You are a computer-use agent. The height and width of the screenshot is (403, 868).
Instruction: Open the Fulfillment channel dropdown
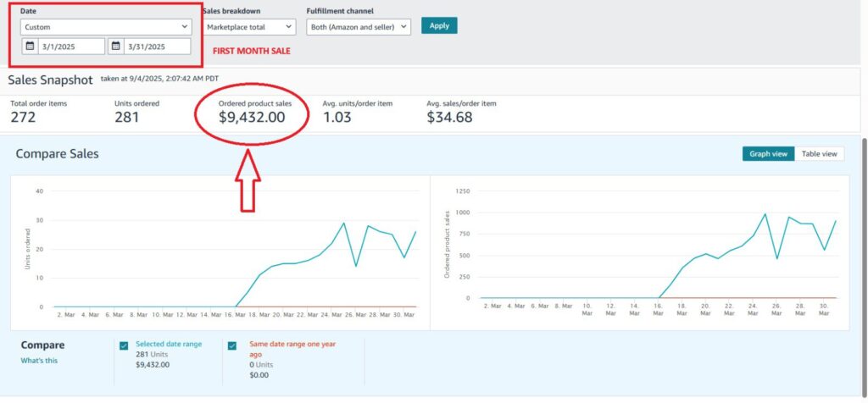358,26
